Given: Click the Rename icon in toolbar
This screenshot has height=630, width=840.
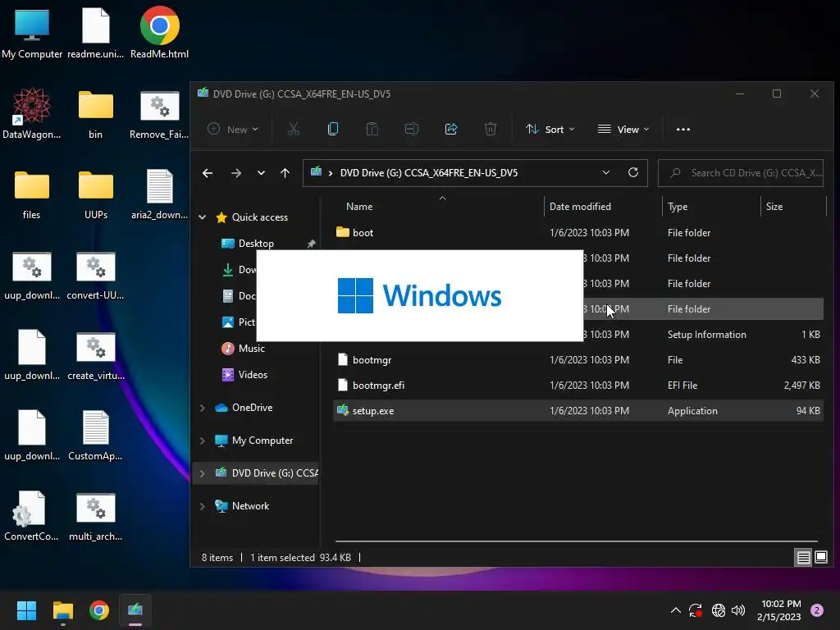Looking at the screenshot, I should click(x=412, y=129).
